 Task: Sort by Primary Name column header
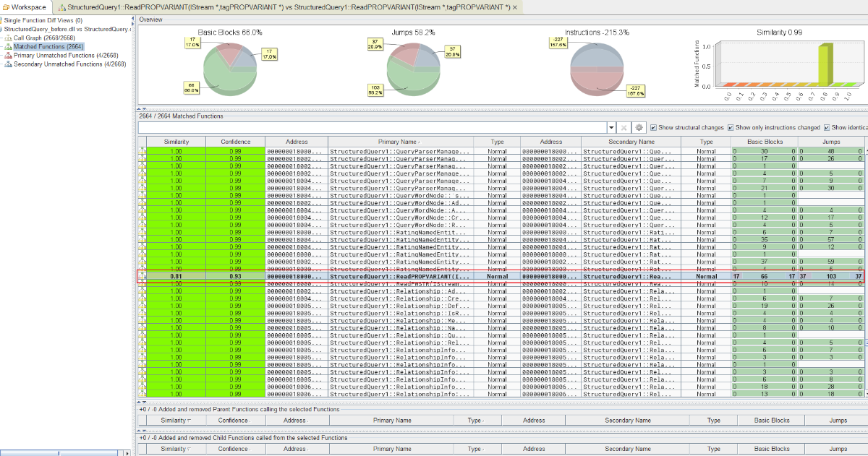[401, 142]
